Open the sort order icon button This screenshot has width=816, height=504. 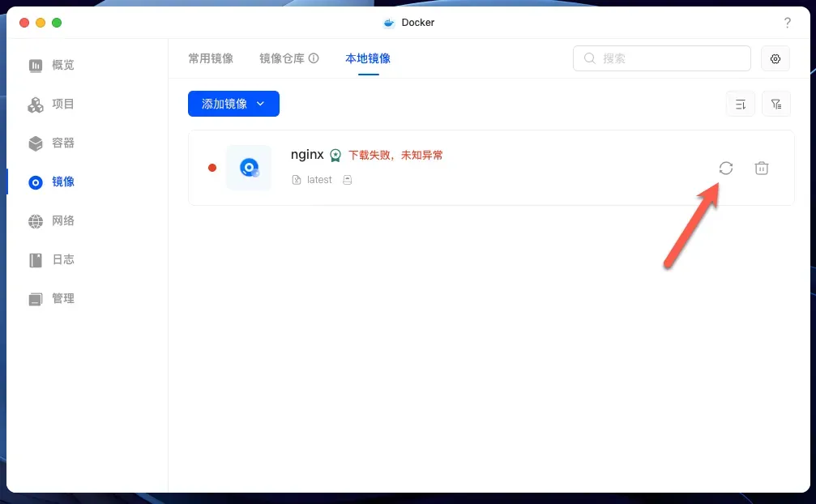tap(741, 104)
